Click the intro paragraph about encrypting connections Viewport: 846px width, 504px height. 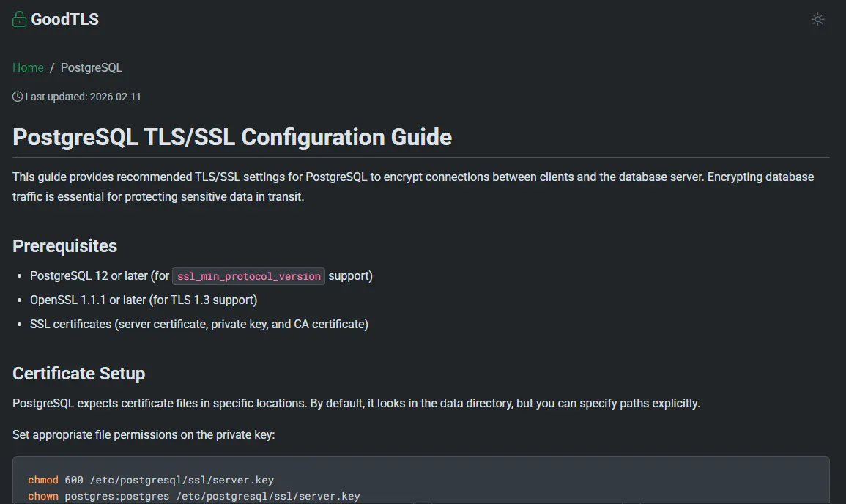click(x=413, y=187)
